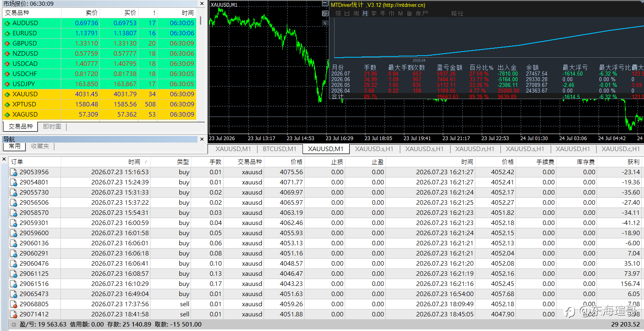The width and height of the screenshot is (644, 331).
Task: Toggle the 月 monthly statistics view
Action: click(x=365, y=13)
